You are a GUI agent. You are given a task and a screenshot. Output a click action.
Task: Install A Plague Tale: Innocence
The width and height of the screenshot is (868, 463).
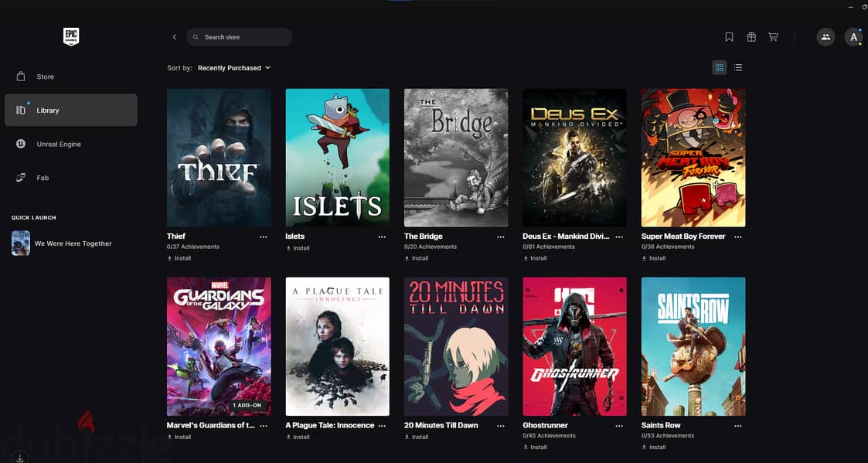click(298, 437)
